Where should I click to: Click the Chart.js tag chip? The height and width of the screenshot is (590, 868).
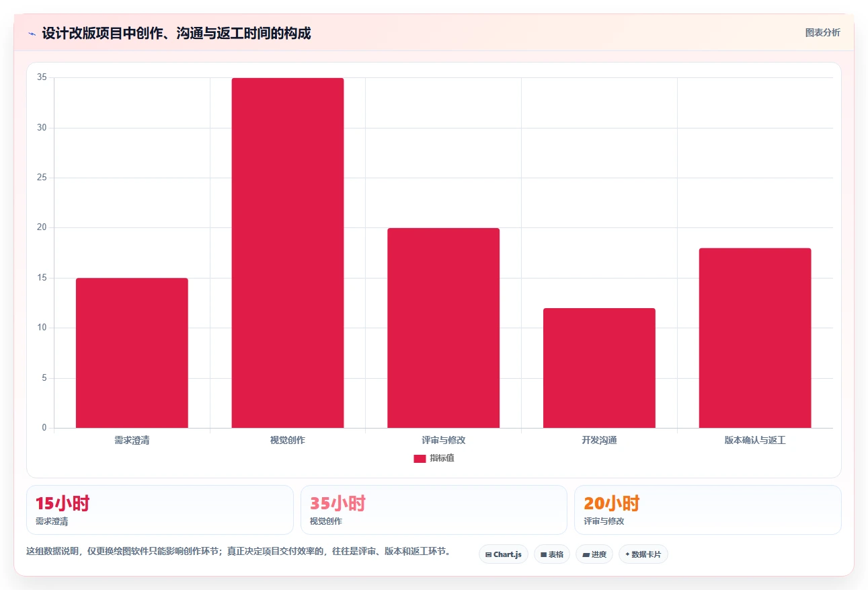coord(504,554)
